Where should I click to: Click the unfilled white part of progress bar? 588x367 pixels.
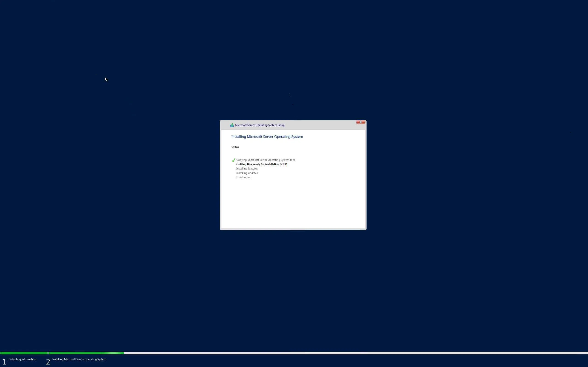coord(355,353)
